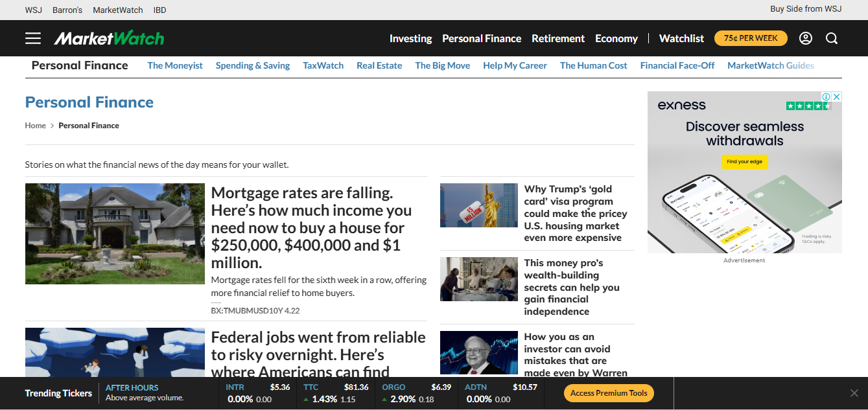Open IBD link in top bar
The height and width of the screenshot is (410, 868).
[159, 10]
